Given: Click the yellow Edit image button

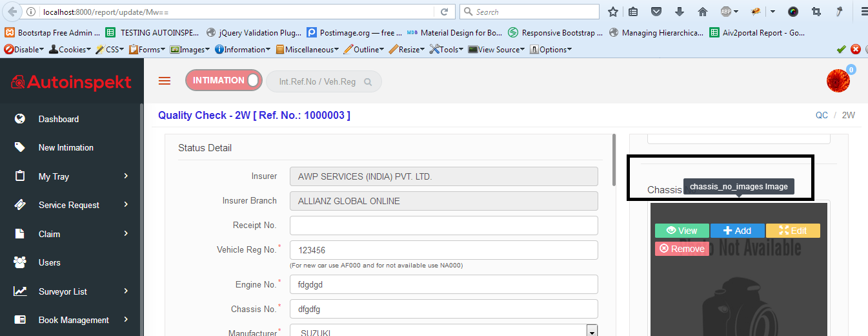Looking at the screenshot, I should point(792,231).
